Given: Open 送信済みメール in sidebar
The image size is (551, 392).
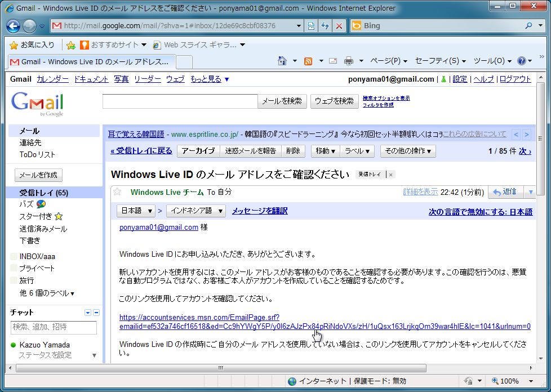Looking at the screenshot, I should click(x=43, y=229).
